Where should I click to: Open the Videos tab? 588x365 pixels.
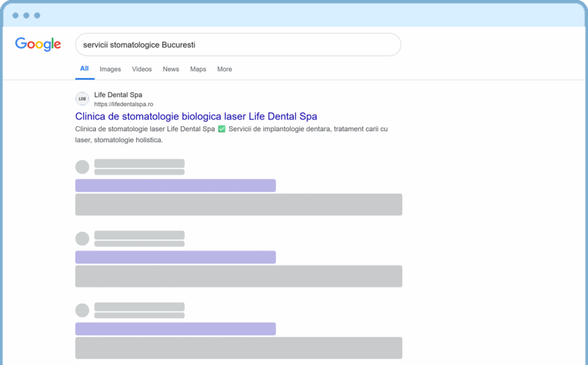tap(142, 69)
